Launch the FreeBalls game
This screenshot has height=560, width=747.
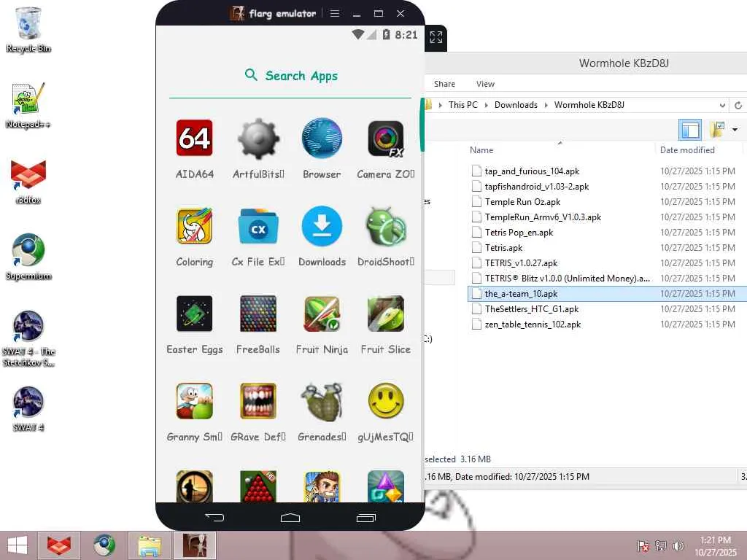(258, 314)
